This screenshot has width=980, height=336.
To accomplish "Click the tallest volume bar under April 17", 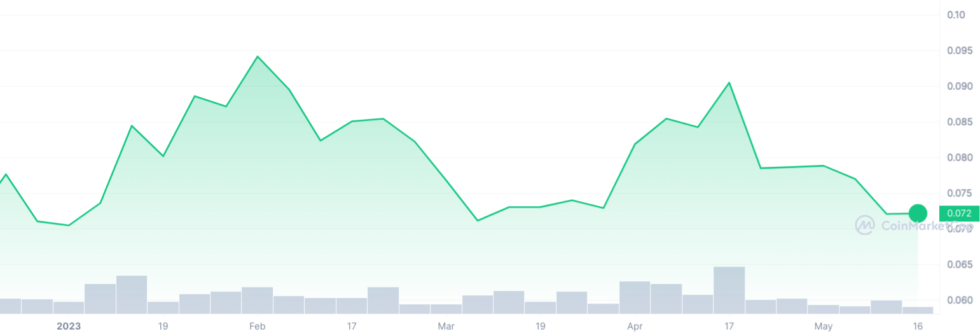I will tap(729, 290).
